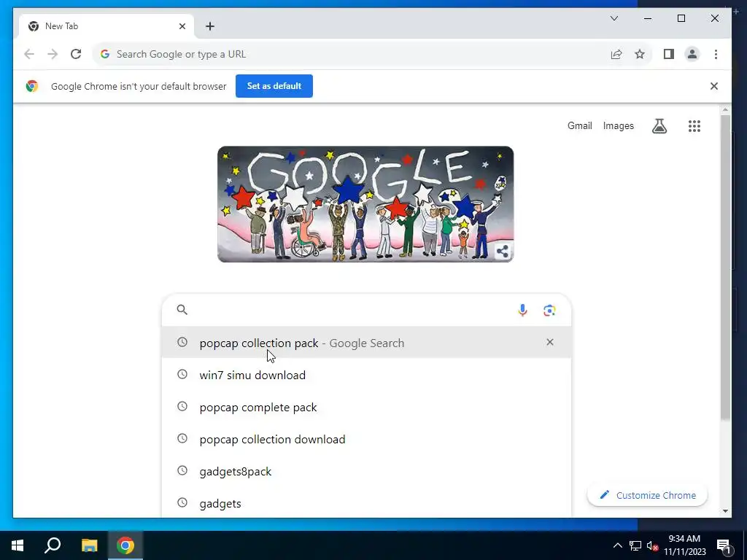Viewport: 747px width, 560px height.
Task: Pick 'popcap complete pack' suggestion
Action: (x=366, y=407)
